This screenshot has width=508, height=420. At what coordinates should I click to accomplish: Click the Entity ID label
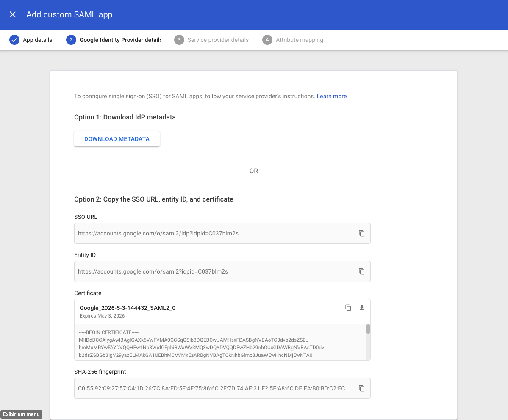point(85,255)
